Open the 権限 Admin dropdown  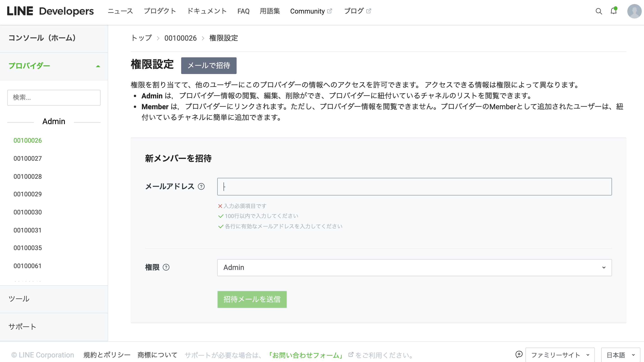(x=414, y=267)
